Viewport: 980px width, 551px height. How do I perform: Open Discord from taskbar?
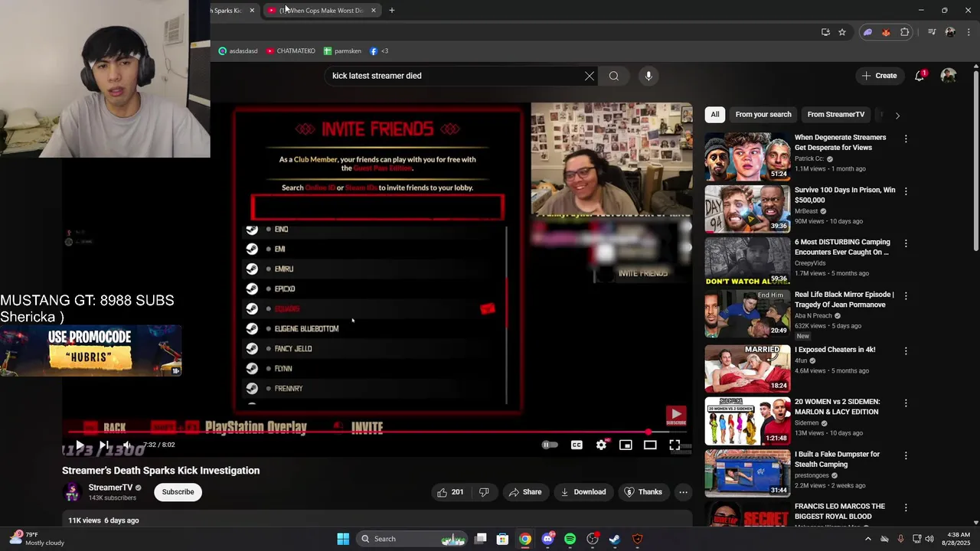pos(547,539)
